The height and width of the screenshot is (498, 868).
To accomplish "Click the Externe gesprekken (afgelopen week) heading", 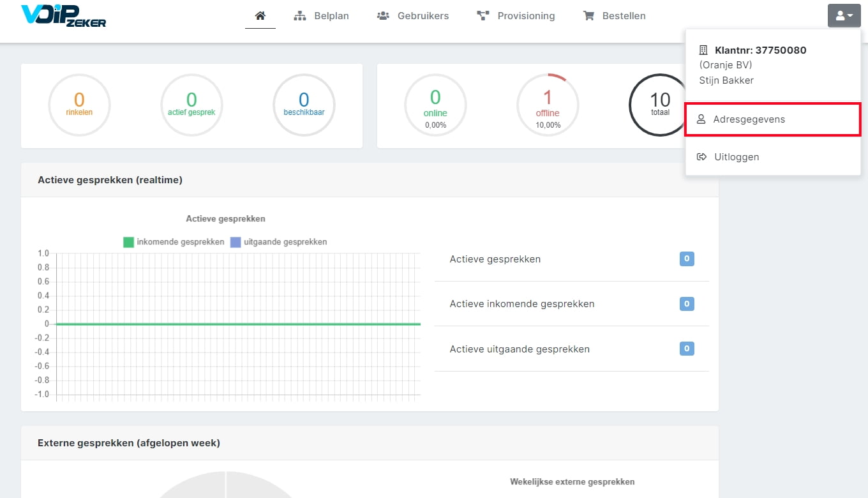I will pos(129,443).
